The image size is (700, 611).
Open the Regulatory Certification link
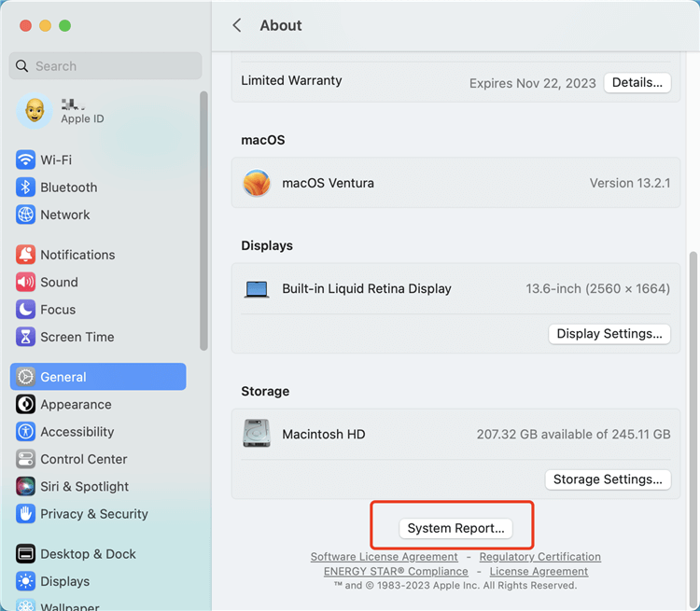pyautogui.click(x=539, y=557)
